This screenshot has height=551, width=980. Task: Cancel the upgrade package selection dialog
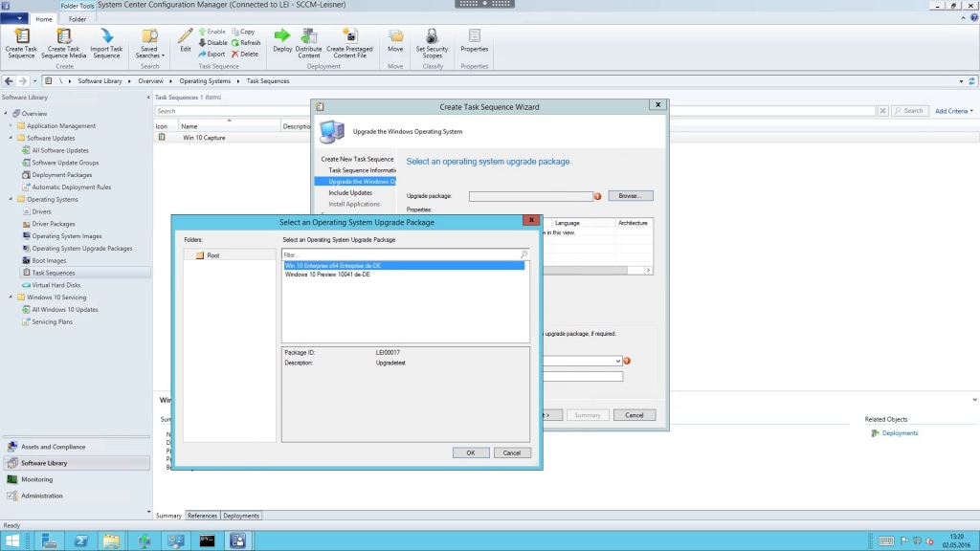[x=512, y=452]
